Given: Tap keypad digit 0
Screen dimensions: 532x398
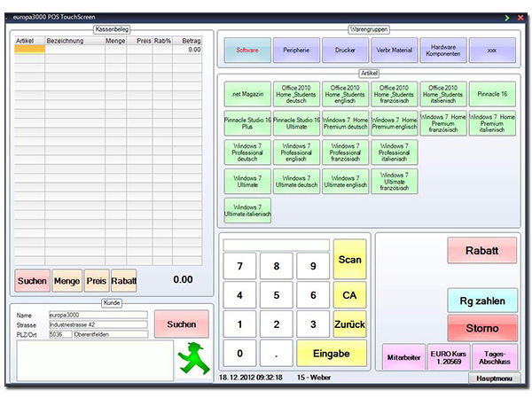Looking at the screenshot, I should coord(239,354).
